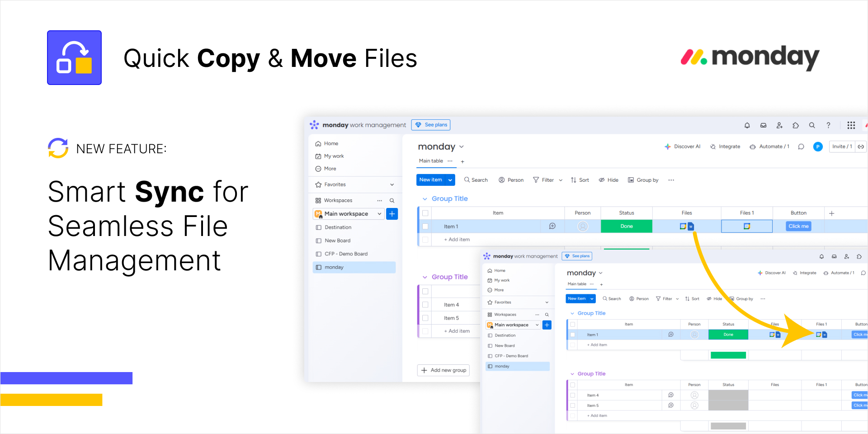This screenshot has width=868, height=434.
Task: Check Item 5 checkbox in front window
Action: pyautogui.click(x=573, y=406)
